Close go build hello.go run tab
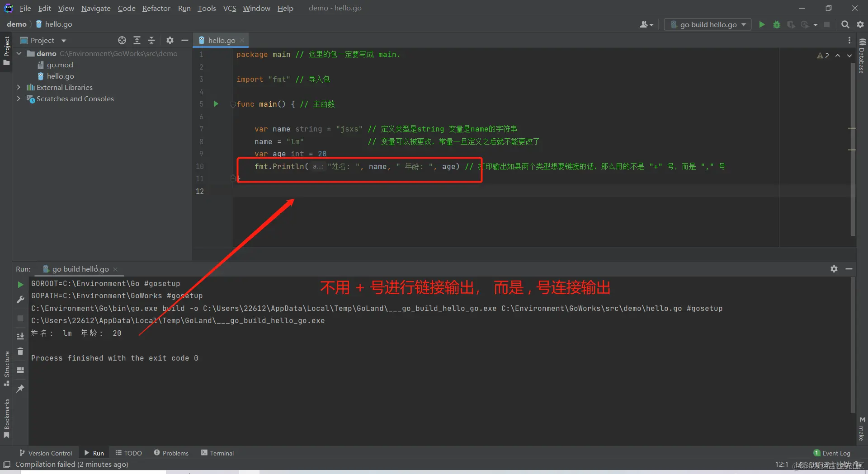The width and height of the screenshot is (868, 474). (x=115, y=269)
